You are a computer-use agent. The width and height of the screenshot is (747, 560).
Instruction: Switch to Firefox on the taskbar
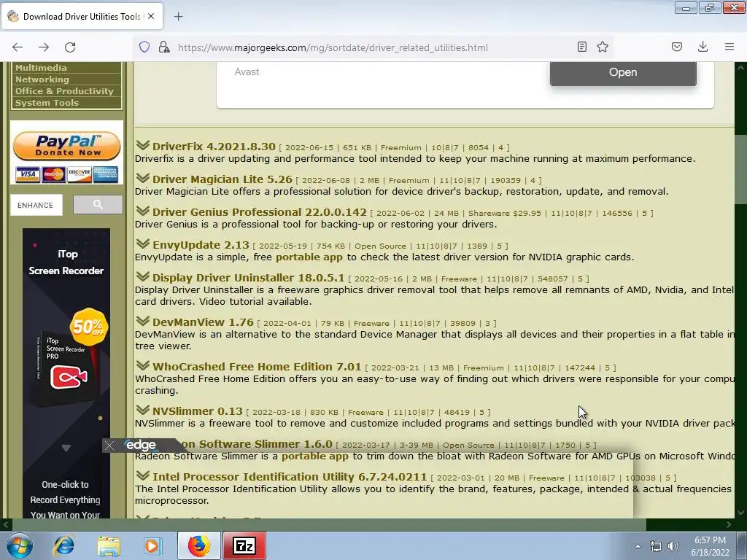click(198, 545)
